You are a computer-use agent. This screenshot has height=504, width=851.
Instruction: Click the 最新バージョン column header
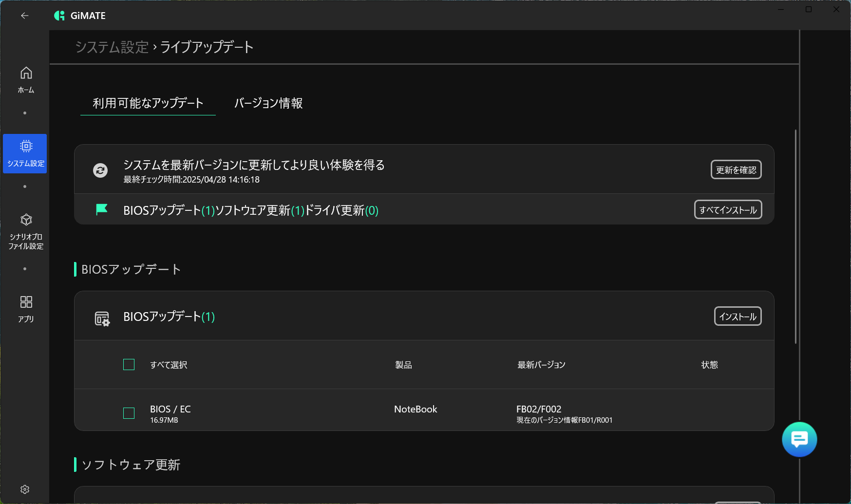[541, 365]
